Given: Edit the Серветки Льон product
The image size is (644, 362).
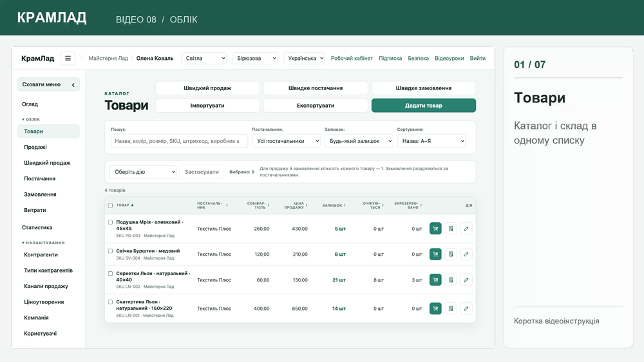Looking at the screenshot, I should (x=466, y=280).
